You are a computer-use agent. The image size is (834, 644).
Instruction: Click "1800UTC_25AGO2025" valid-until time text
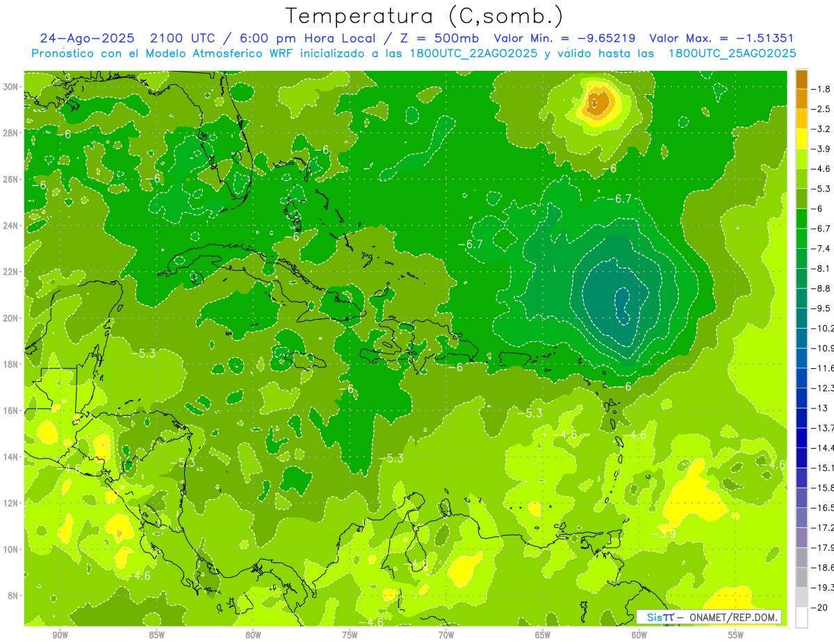click(x=732, y=53)
